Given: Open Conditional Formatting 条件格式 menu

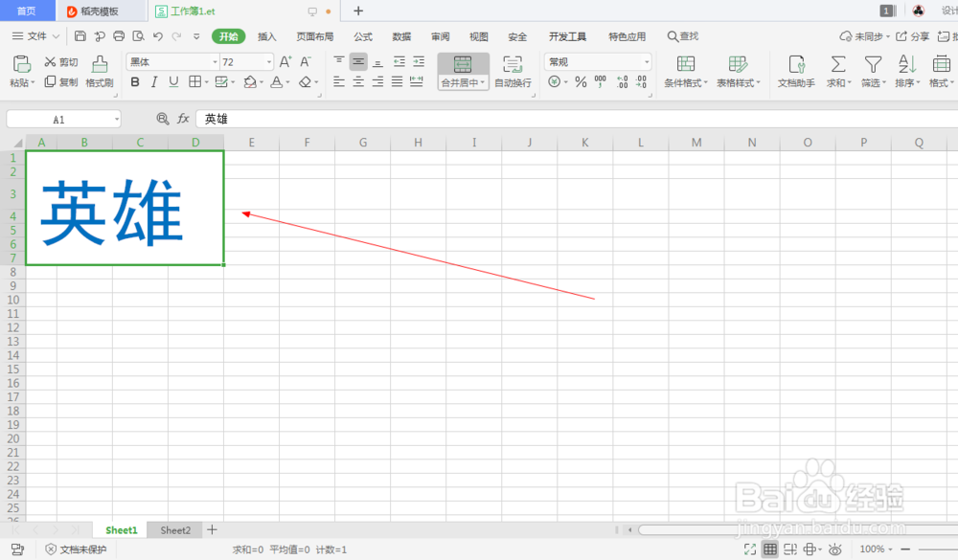Looking at the screenshot, I should pyautogui.click(x=686, y=72).
